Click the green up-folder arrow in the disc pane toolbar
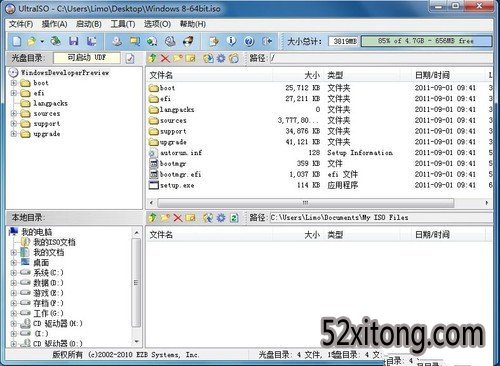Screen dimensions: 500x366 [x=153, y=58]
